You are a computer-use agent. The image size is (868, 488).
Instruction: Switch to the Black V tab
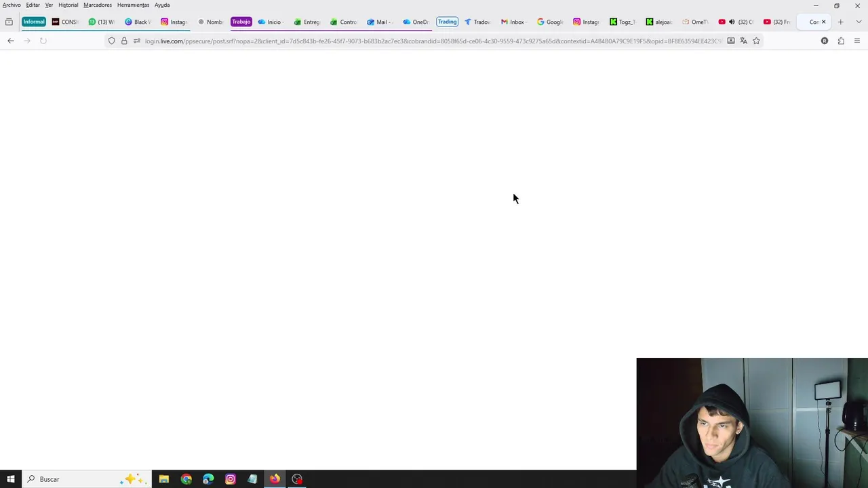pos(138,22)
